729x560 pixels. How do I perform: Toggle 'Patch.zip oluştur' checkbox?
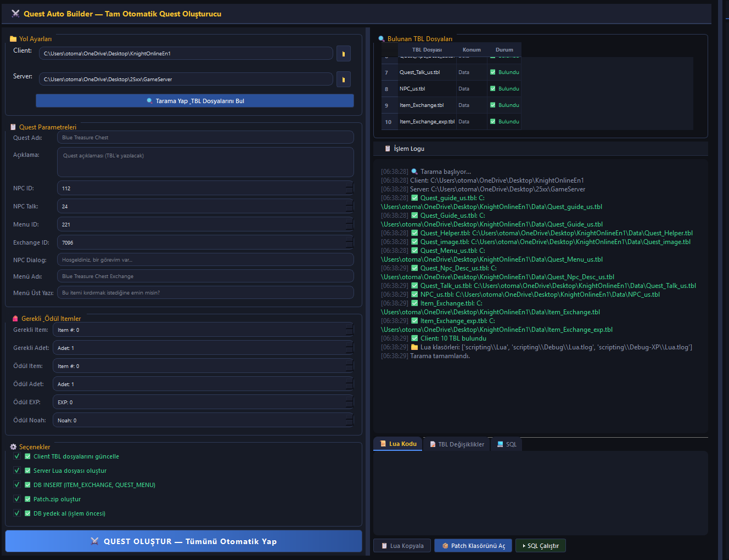(17, 499)
